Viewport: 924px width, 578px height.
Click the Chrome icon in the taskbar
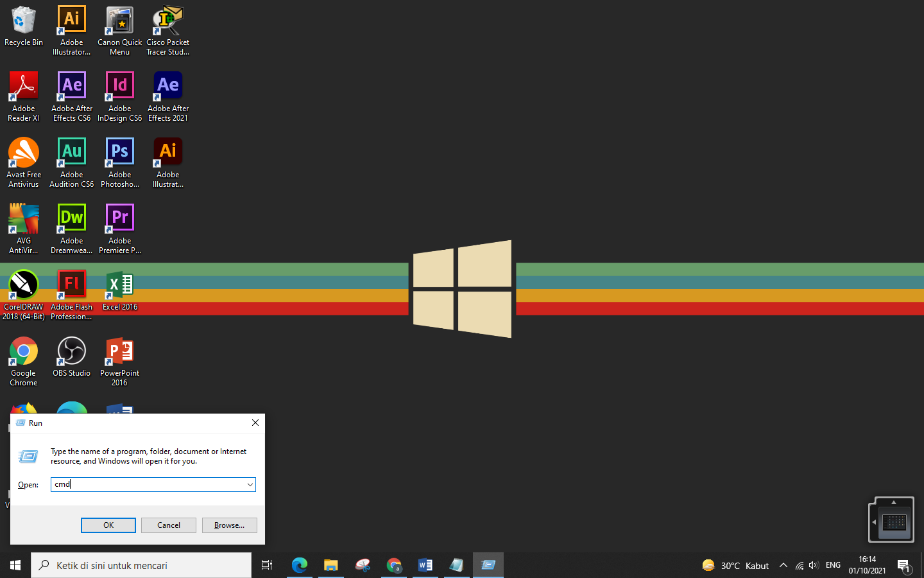click(394, 565)
